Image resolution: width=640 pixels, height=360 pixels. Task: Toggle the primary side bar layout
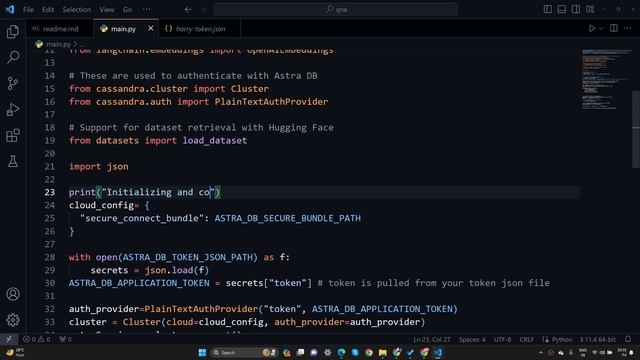point(548,9)
